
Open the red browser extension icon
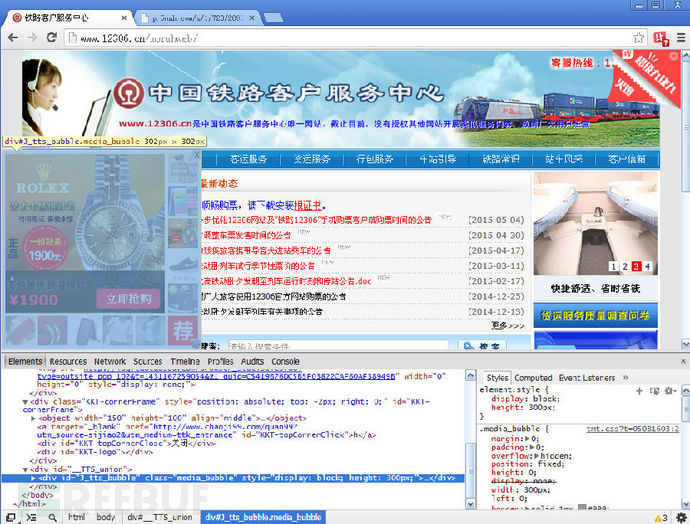(661, 39)
